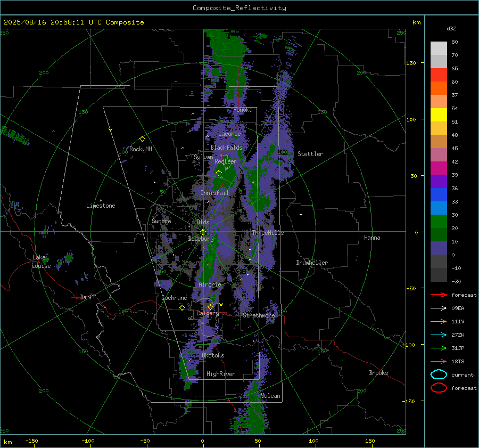
Task: Click the RockyMH label
Action: pyautogui.click(x=141, y=149)
